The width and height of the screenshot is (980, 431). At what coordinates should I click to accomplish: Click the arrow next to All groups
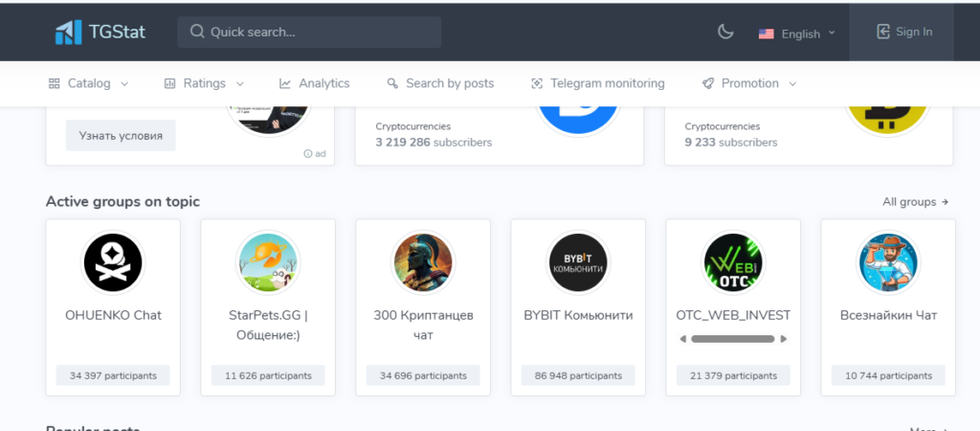pos(945,202)
